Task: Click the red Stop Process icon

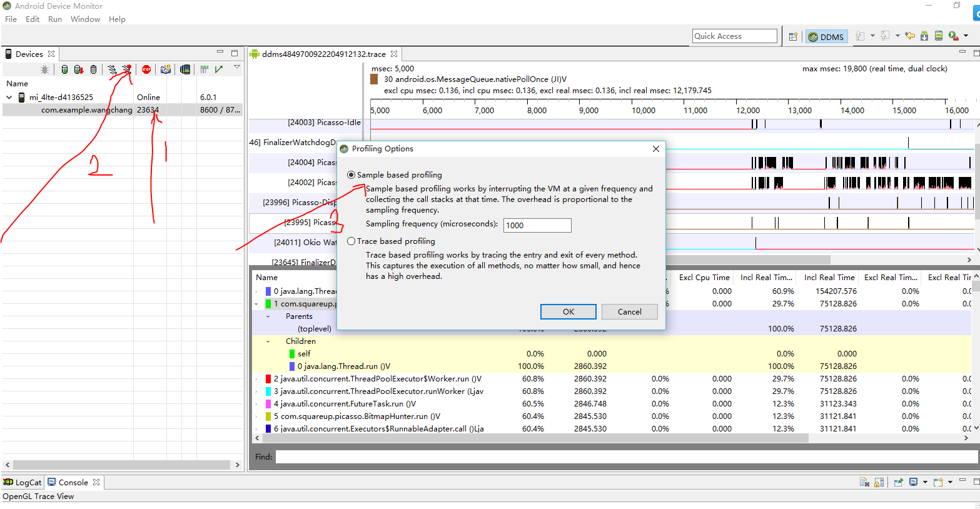Action: [146, 69]
